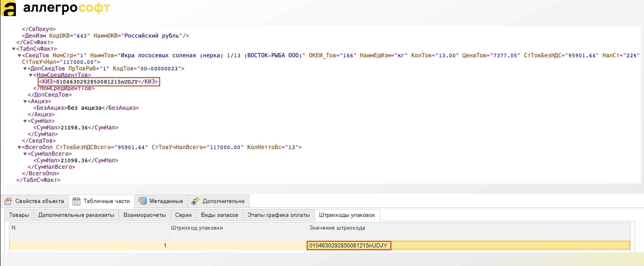This screenshot has height=266, width=644.
Task: Open the Дополнительно tab
Action: (x=219, y=201)
